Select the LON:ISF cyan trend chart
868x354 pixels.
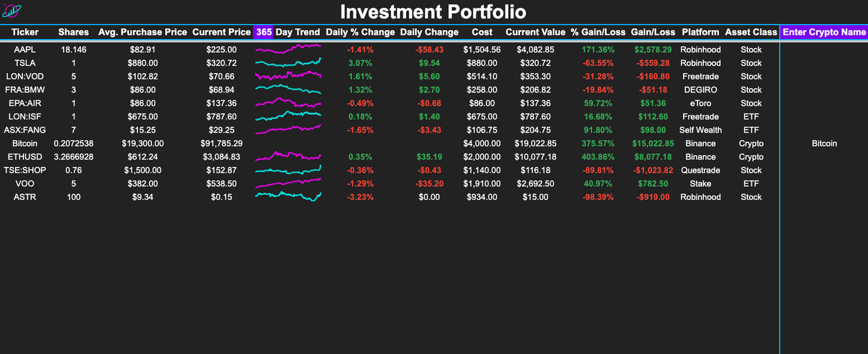pos(288,116)
